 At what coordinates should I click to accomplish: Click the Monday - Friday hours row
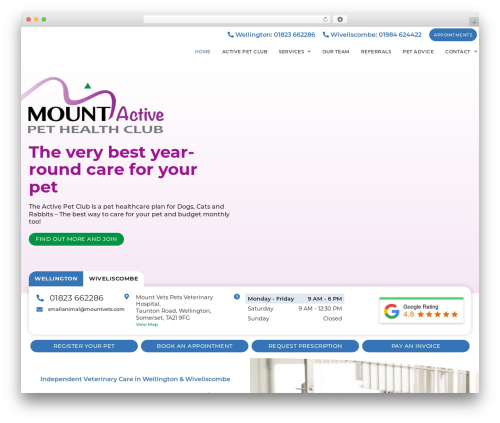295,299
